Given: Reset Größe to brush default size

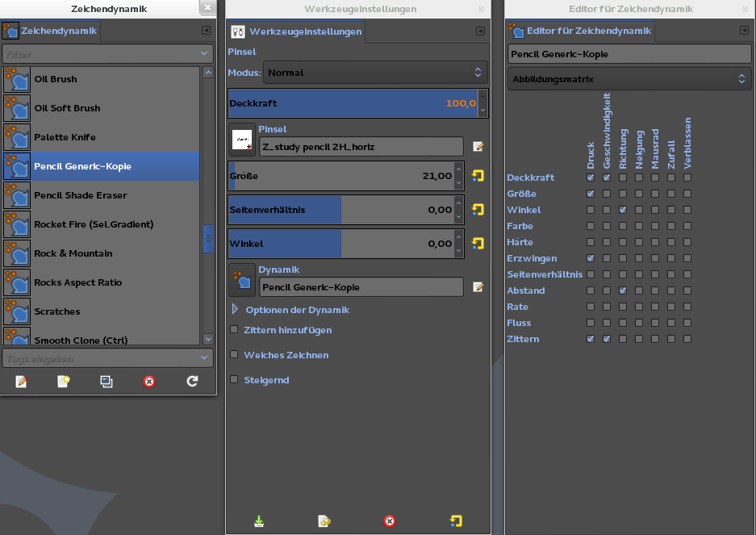Looking at the screenshot, I should (478, 176).
